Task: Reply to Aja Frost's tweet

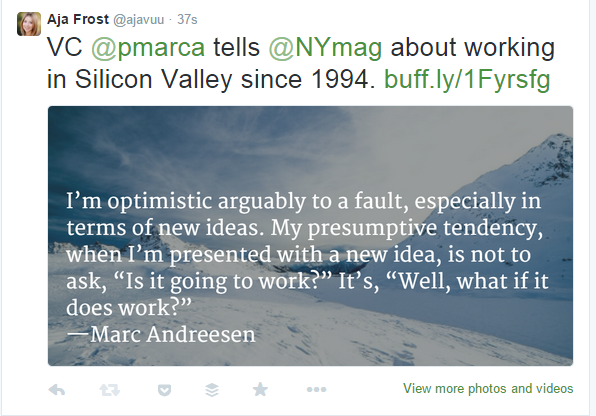Action: (x=57, y=390)
